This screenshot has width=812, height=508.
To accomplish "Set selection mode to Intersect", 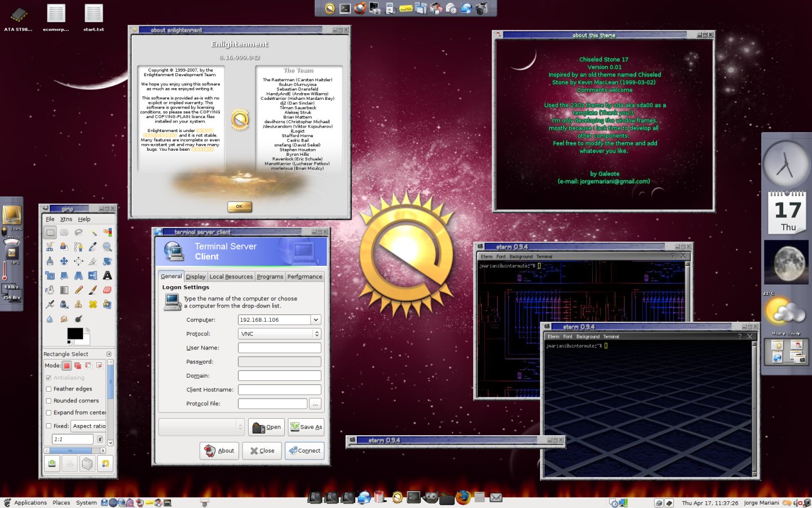I will [x=99, y=366].
